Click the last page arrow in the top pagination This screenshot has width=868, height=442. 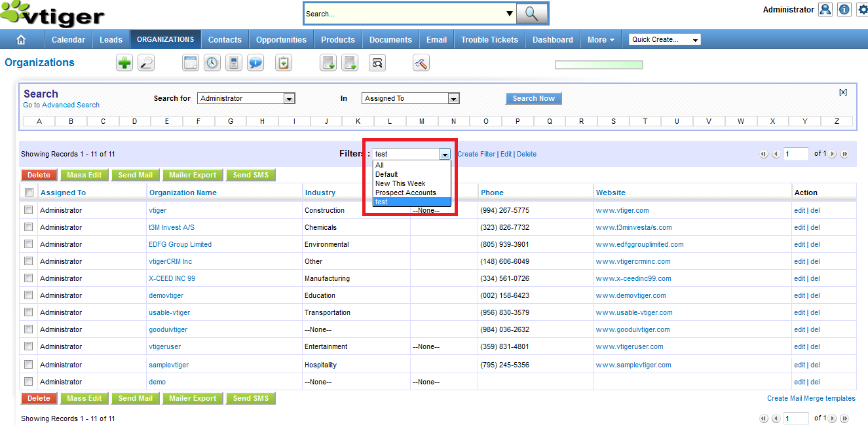point(844,154)
